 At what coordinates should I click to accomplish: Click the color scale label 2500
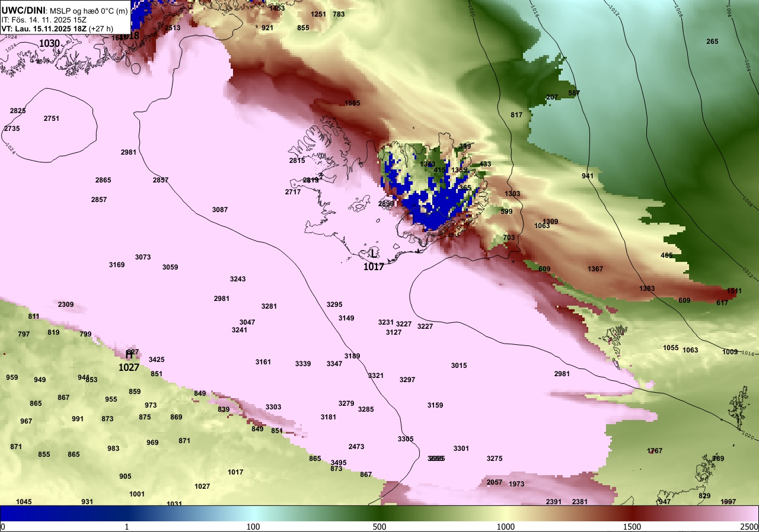[x=750, y=527]
